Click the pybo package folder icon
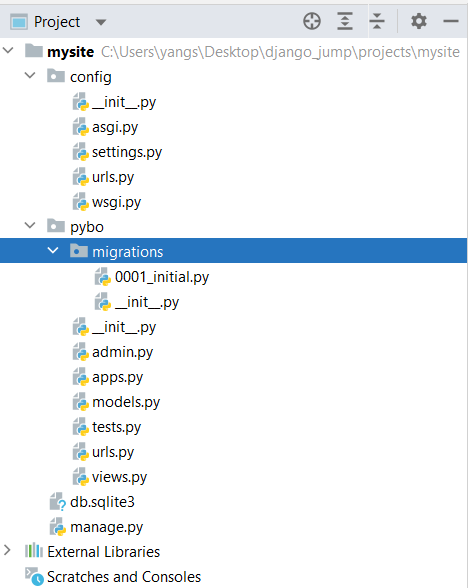The image size is (468, 588). click(56, 226)
